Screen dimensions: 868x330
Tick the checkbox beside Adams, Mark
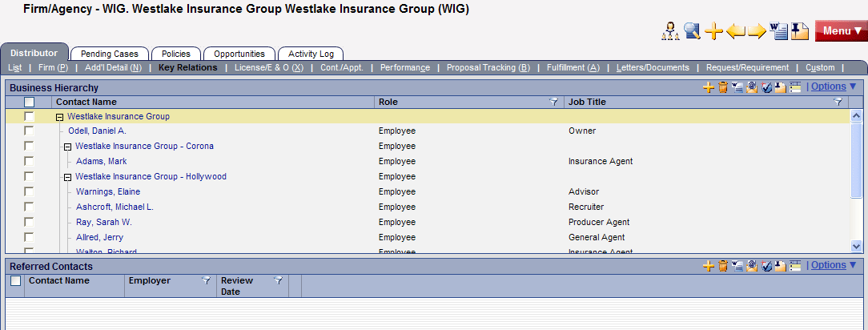pyautogui.click(x=30, y=162)
